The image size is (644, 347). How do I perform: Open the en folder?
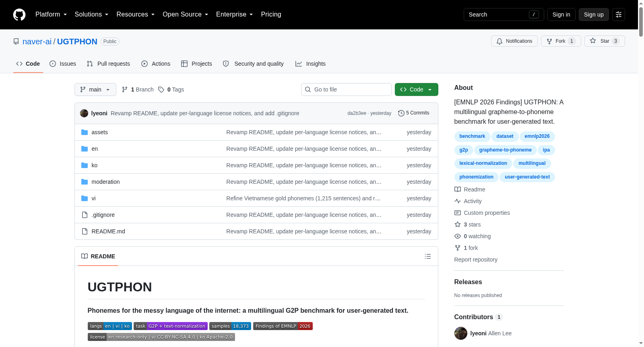tap(95, 149)
